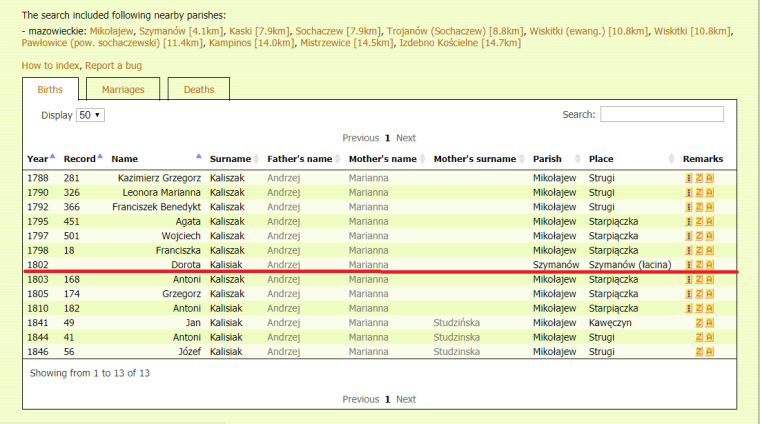Click the 'A' icon for 1792 Franciszek Benedykt
Image resolution: width=760 pixels, height=424 pixels.
(x=710, y=207)
